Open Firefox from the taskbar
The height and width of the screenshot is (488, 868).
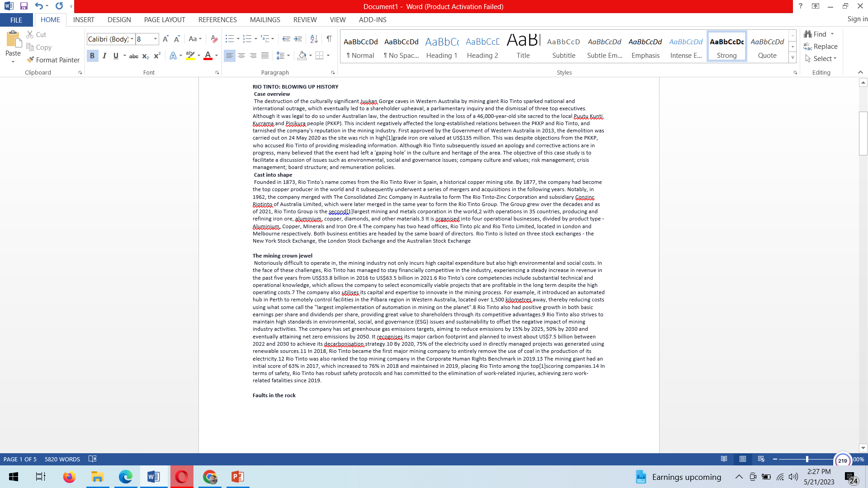click(69, 477)
